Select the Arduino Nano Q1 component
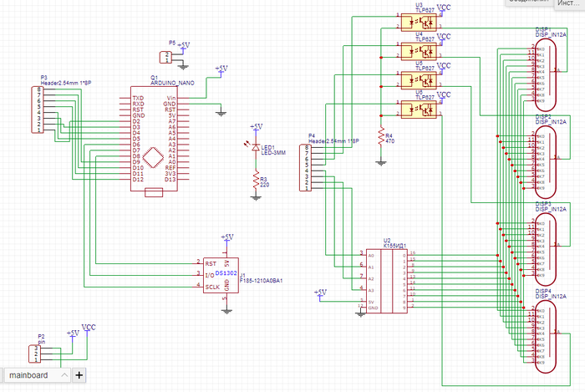Image resolution: width=585 pixels, height=392 pixels. pos(153,139)
